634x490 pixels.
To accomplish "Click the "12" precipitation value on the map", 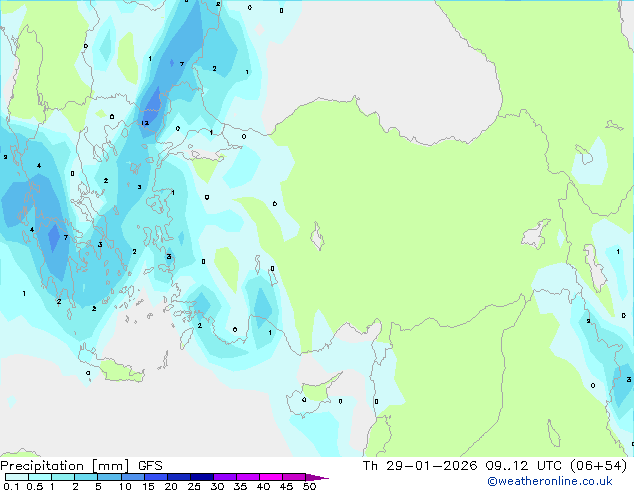I will pos(145,123).
